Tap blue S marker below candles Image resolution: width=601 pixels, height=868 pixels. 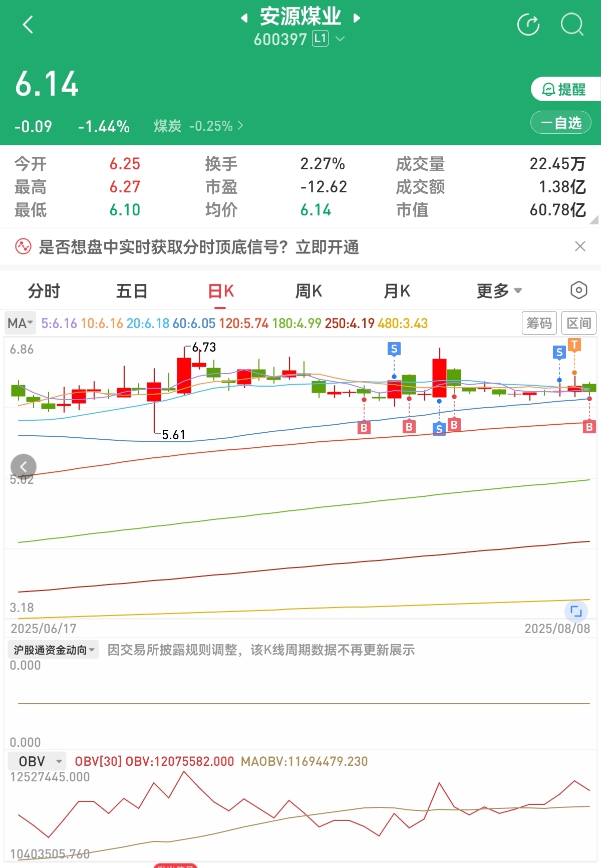[439, 429]
